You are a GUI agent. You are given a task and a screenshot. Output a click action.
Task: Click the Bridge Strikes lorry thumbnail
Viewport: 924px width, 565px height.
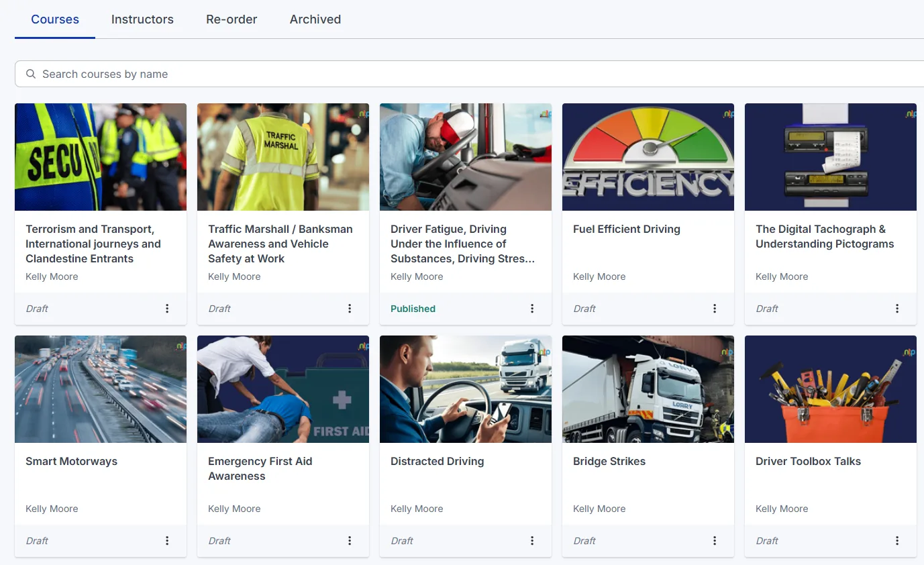click(648, 389)
